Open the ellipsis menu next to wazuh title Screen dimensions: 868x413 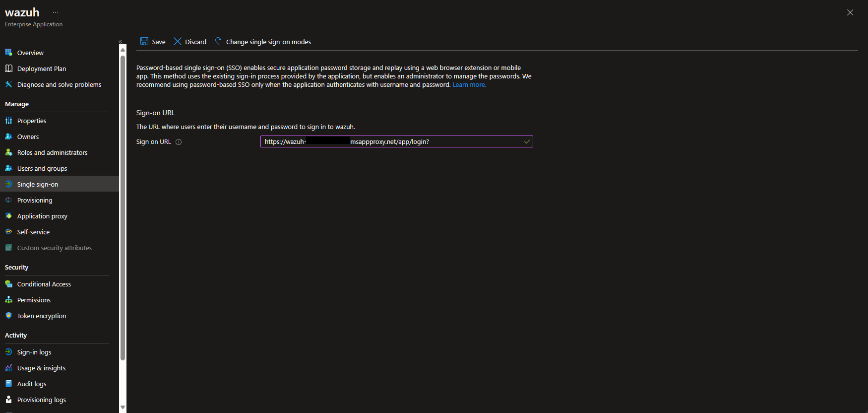tap(56, 12)
